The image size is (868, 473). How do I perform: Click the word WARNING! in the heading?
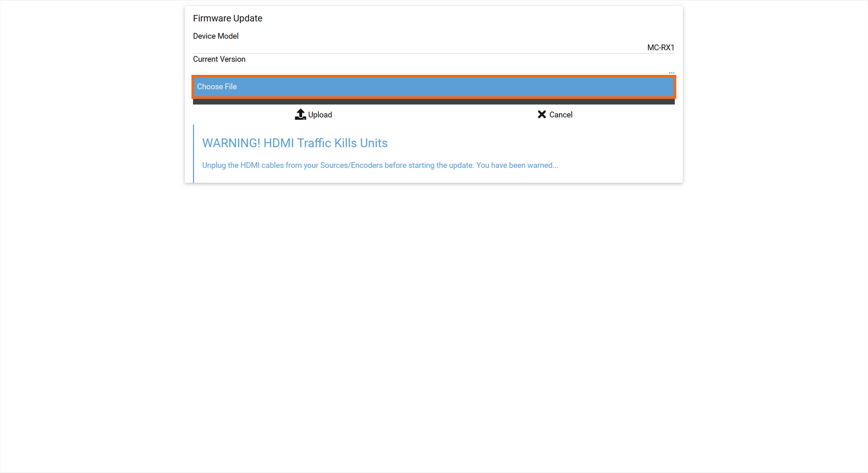[231, 143]
